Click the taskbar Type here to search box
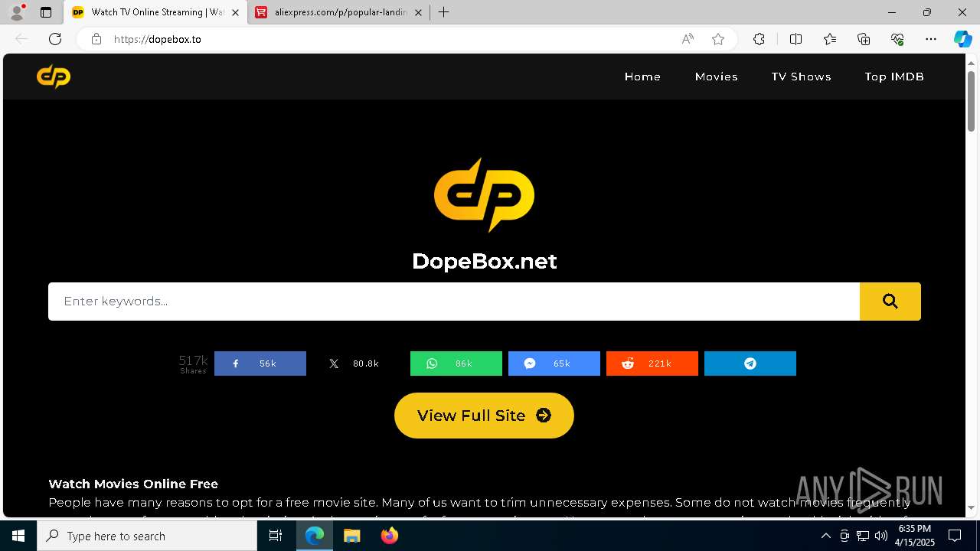The width and height of the screenshot is (980, 551). coord(147,536)
